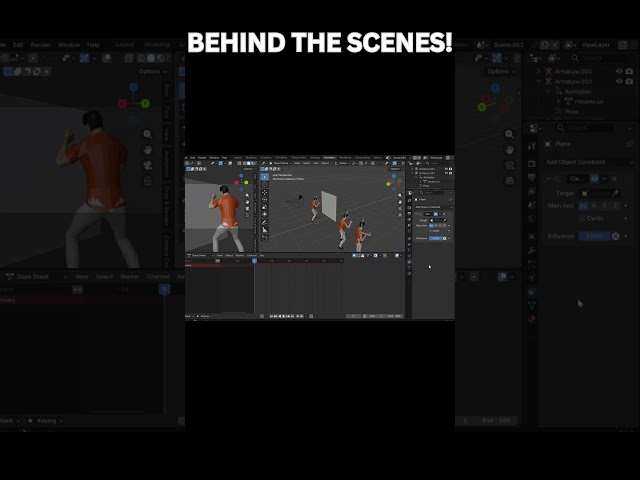This screenshot has height=480, width=640.
Task: Activate the Move tool in viewport toolbar
Action: [x=264, y=192]
